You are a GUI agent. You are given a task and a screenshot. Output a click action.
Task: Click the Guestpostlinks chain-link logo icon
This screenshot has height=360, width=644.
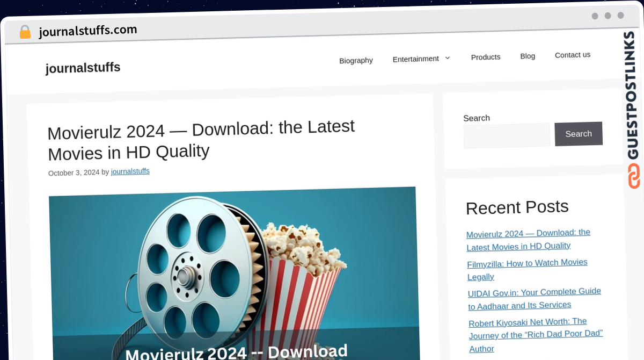pyautogui.click(x=634, y=176)
